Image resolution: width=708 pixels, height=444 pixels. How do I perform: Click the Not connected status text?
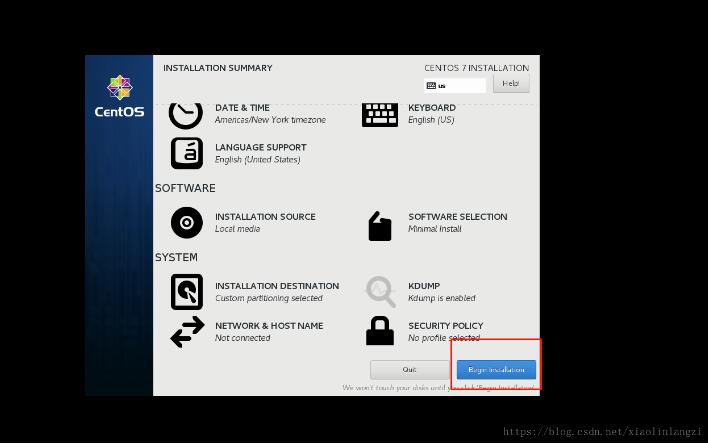coord(242,338)
